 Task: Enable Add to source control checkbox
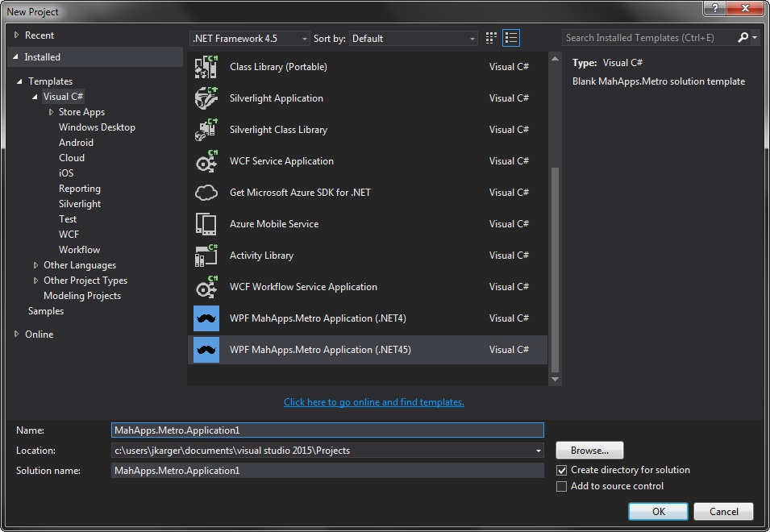[x=561, y=486]
